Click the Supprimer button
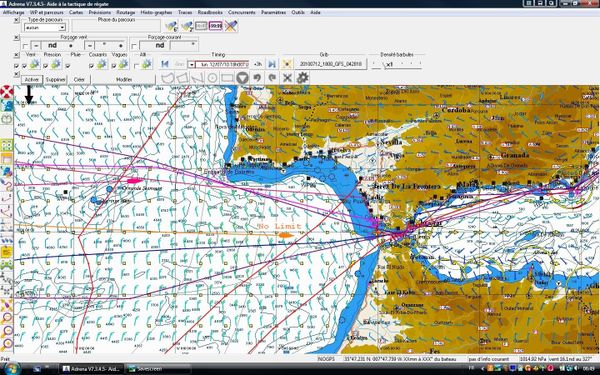This screenshot has width=600, height=375. coord(55,80)
